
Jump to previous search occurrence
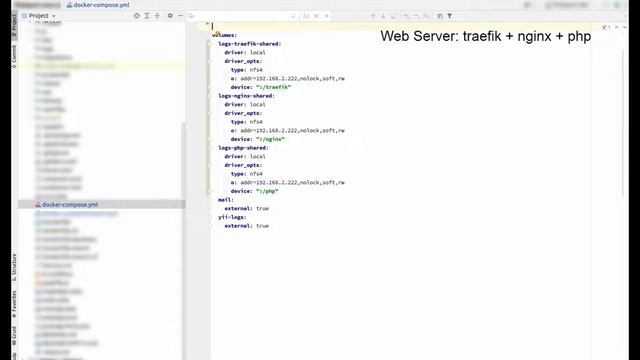[x=373, y=16]
